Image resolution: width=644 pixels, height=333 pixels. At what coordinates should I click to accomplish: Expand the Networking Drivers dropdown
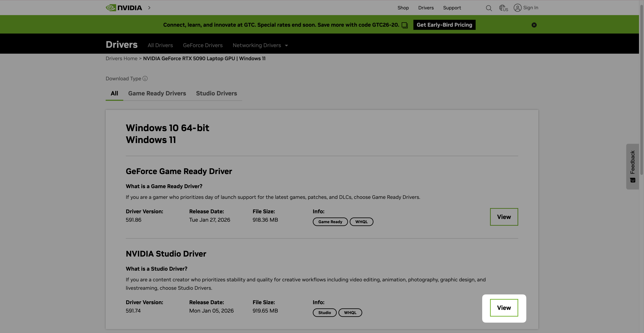(260, 45)
